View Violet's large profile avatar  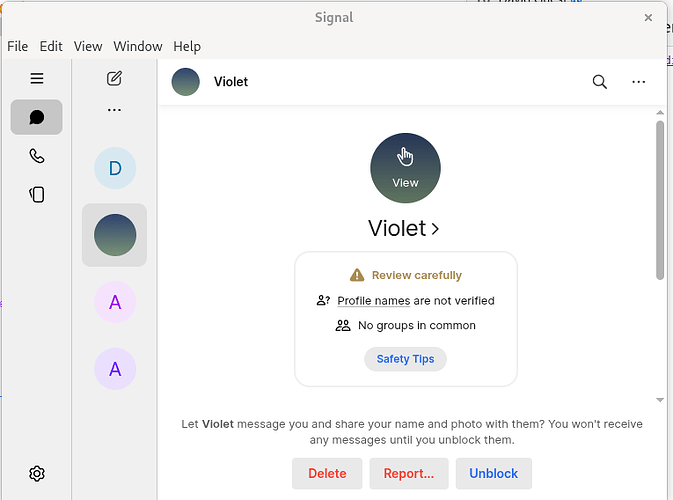pos(405,168)
